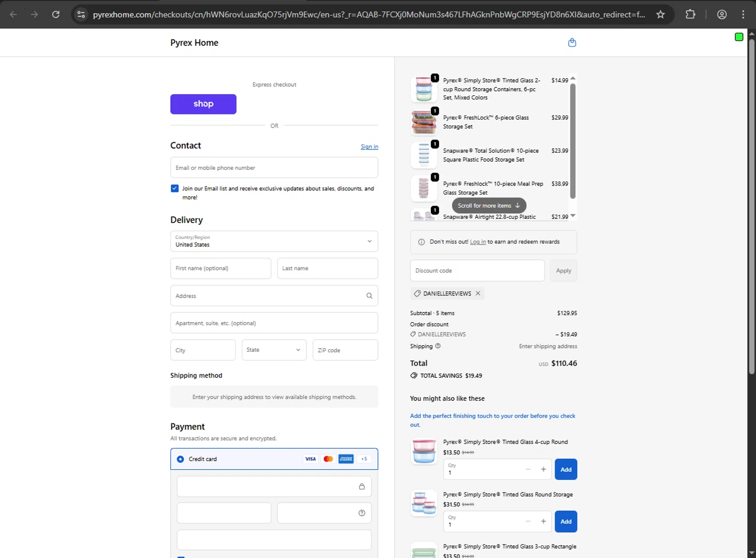Focus the Address field
The image size is (756, 558).
pos(274,296)
